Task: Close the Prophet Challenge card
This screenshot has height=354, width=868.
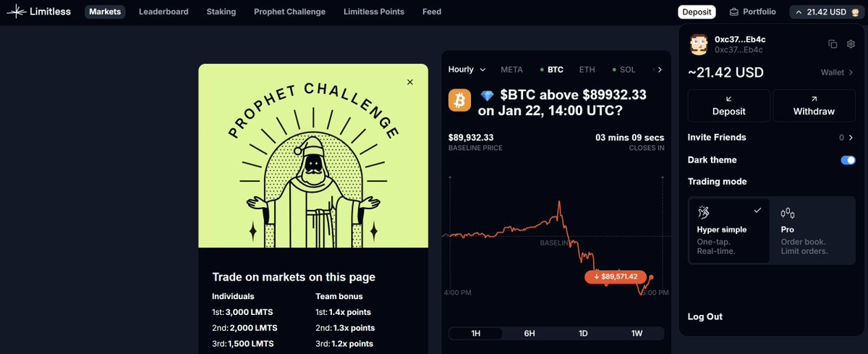Action: pos(410,82)
